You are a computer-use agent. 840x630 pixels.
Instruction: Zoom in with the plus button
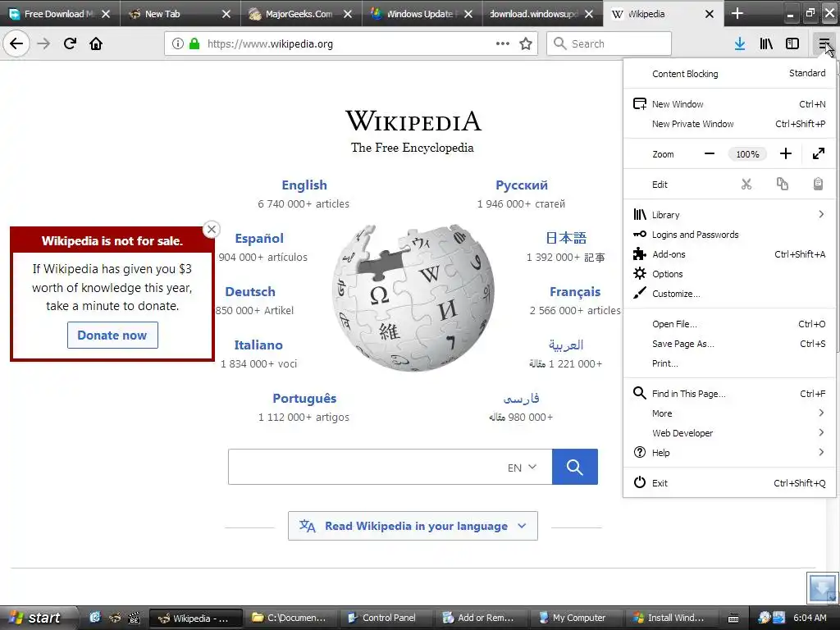[x=785, y=153]
